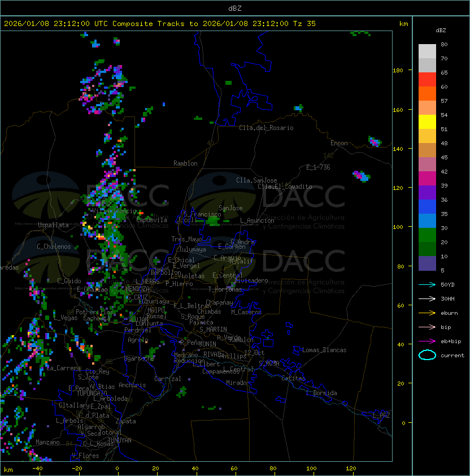Image resolution: width=470 pixels, height=476 pixels.
Task: Click the C_Chilenos label
Action: tap(54, 246)
